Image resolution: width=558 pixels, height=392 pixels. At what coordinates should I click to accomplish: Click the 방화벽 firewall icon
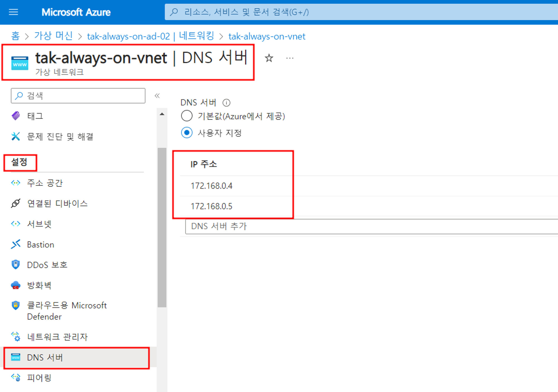point(16,285)
